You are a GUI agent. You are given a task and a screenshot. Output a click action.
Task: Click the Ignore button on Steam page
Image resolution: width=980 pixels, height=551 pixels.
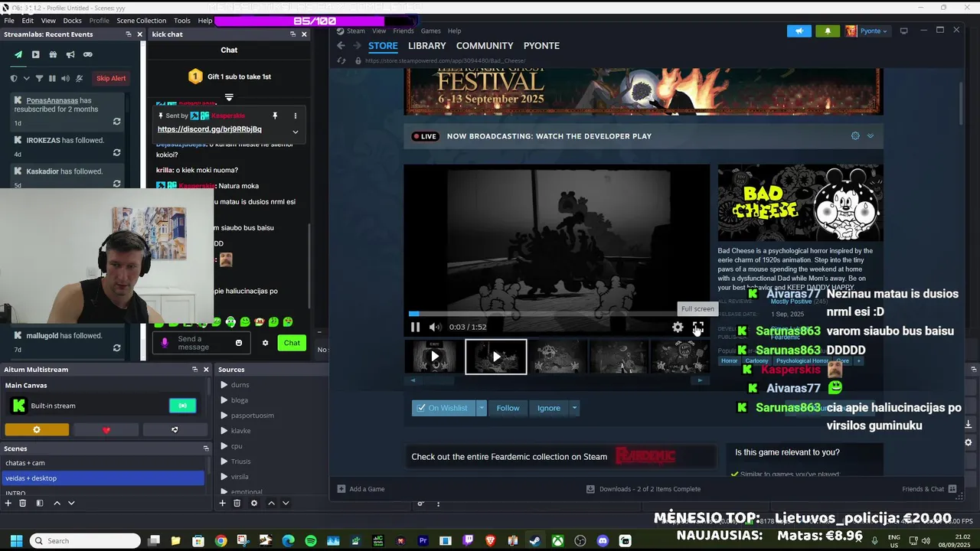(x=548, y=408)
